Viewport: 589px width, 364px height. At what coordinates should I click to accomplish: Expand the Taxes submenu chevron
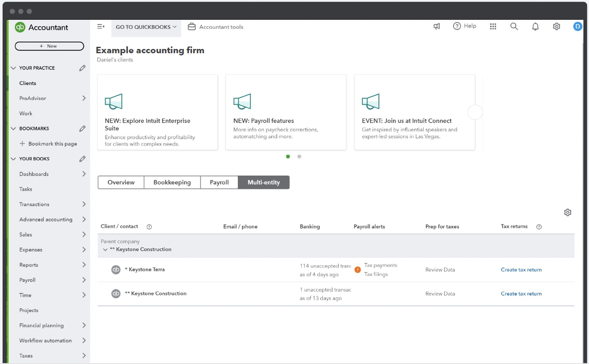(x=84, y=355)
